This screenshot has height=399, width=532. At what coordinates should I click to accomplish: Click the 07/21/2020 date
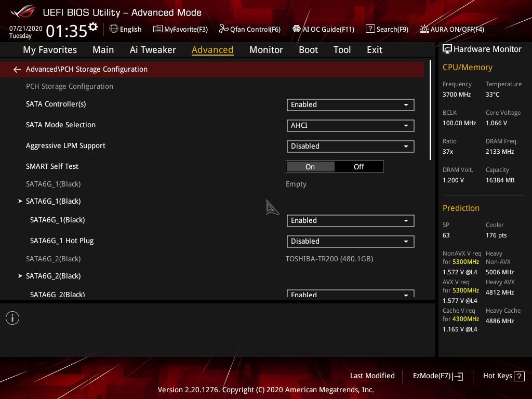point(26,28)
